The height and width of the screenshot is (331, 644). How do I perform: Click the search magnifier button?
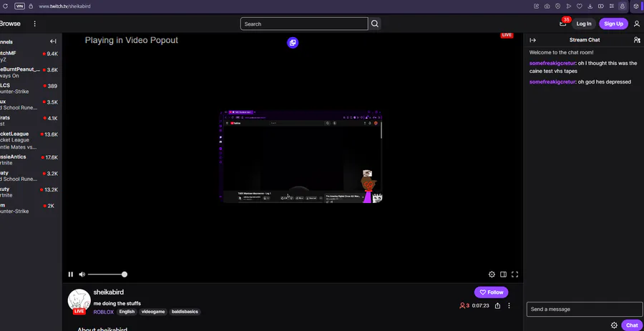coord(374,24)
